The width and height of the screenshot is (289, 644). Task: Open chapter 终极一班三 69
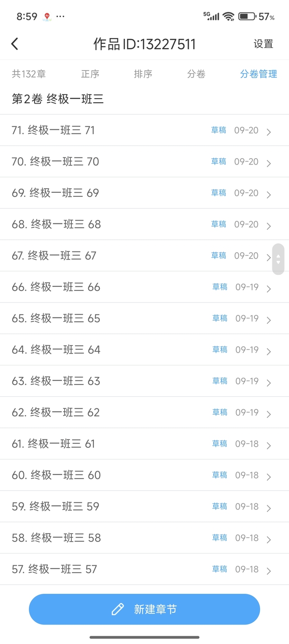pyautogui.click(x=144, y=193)
